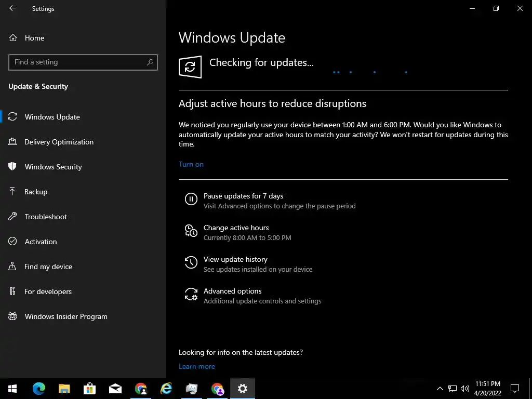Open Advanced options
Screen dimensions: 532x399
click(253, 296)
